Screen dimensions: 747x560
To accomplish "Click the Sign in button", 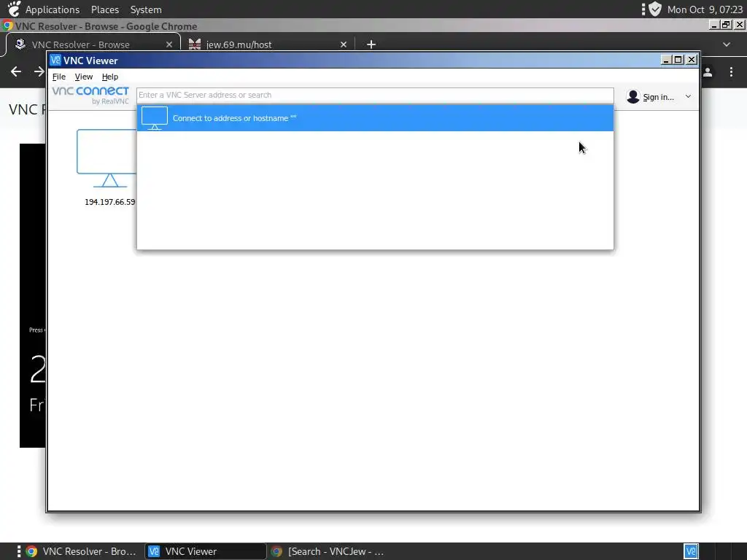I will click(x=658, y=97).
